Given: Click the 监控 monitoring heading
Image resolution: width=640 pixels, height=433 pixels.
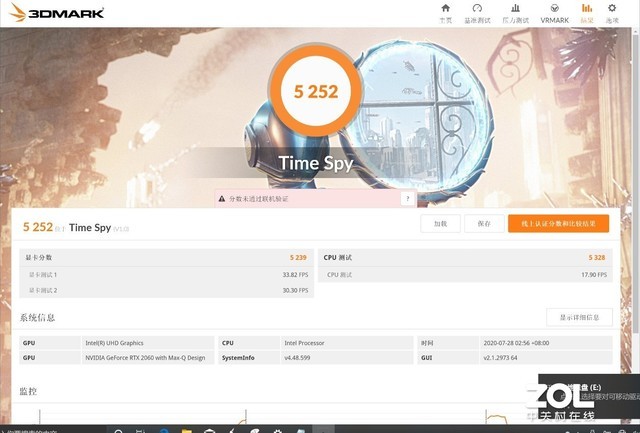Looking at the screenshot, I should [x=28, y=391].
